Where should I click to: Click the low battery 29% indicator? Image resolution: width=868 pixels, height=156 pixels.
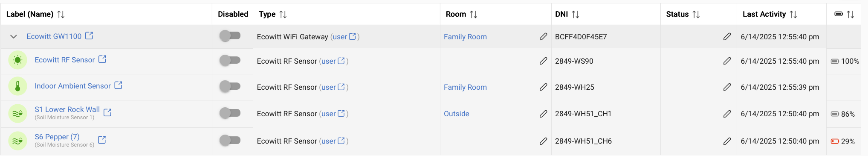point(843,141)
